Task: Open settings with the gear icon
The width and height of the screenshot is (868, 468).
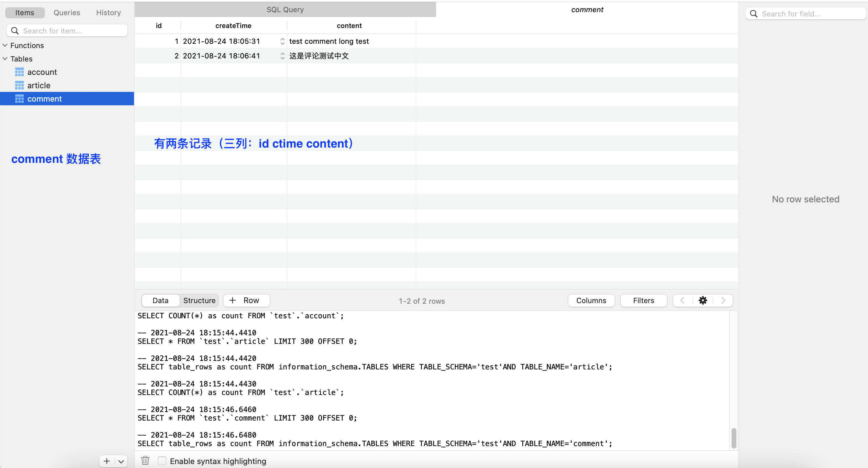Action: click(703, 300)
